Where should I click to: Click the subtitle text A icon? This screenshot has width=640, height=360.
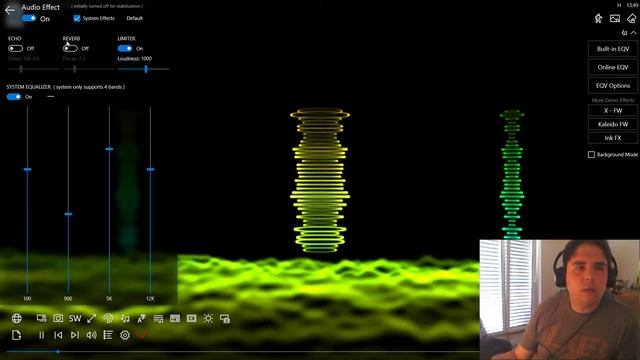click(x=141, y=318)
